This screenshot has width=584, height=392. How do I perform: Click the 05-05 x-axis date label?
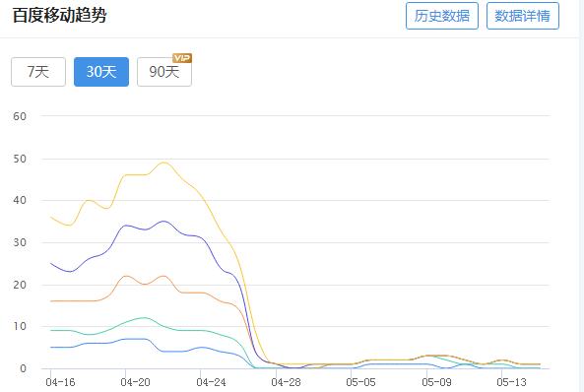tap(360, 382)
